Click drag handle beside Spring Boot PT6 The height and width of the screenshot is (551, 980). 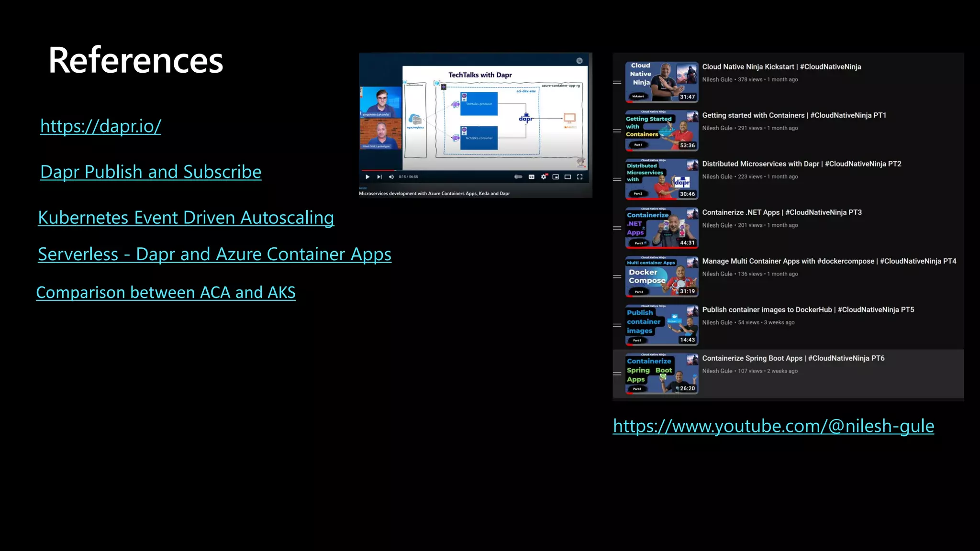point(617,374)
